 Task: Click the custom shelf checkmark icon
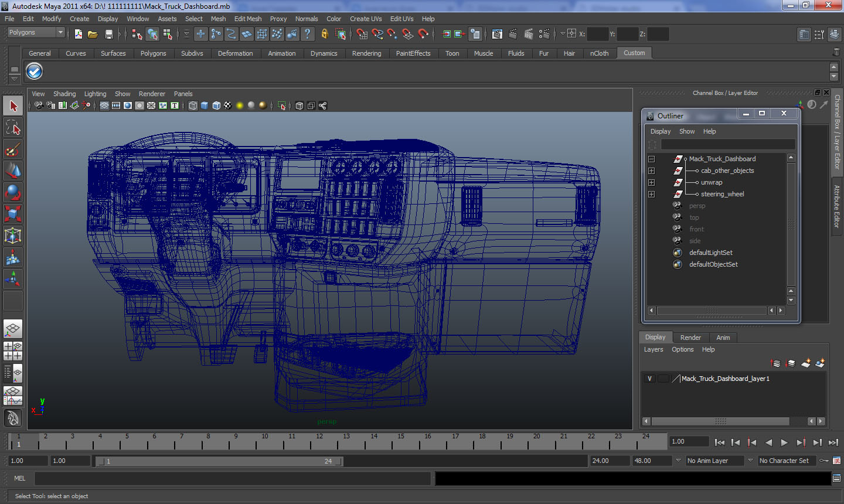point(35,71)
